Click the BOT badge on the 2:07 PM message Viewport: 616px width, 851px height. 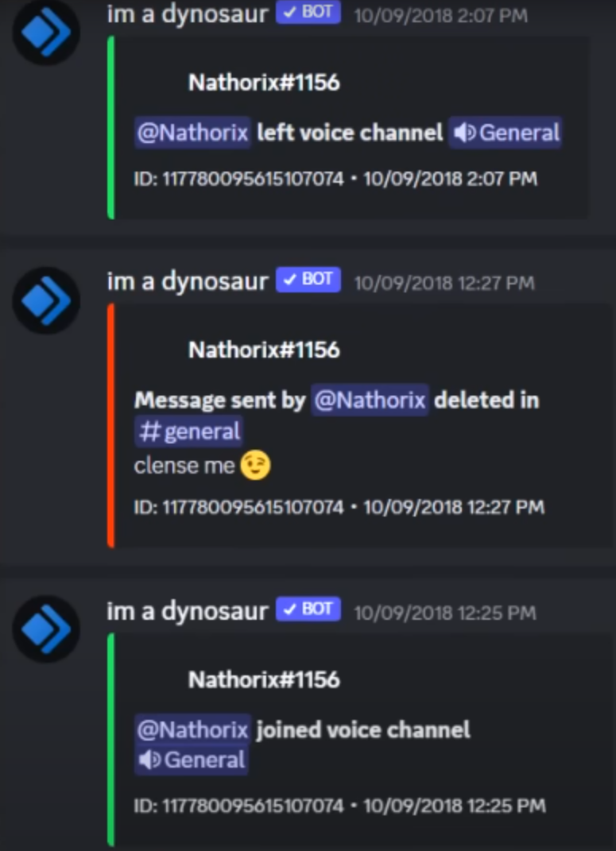coord(308,12)
